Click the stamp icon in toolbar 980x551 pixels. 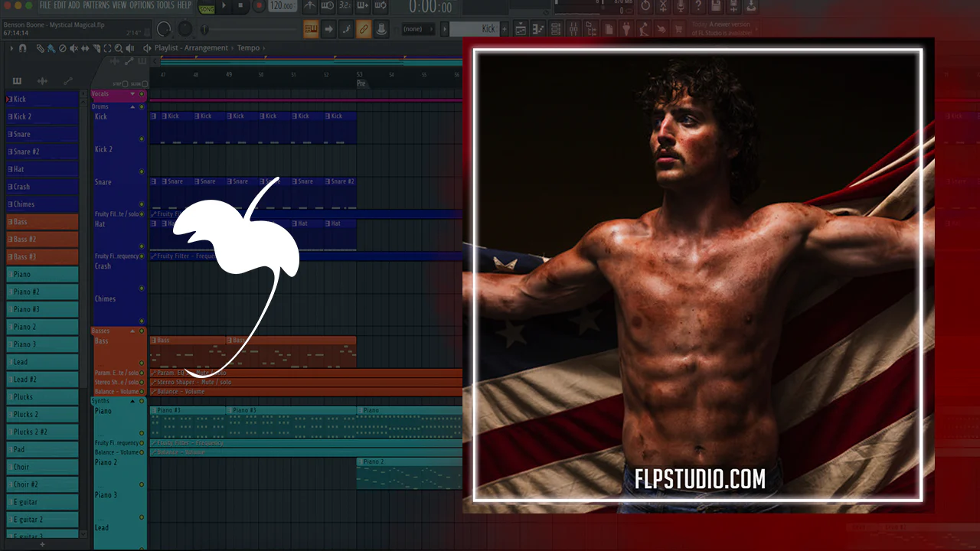click(x=381, y=29)
